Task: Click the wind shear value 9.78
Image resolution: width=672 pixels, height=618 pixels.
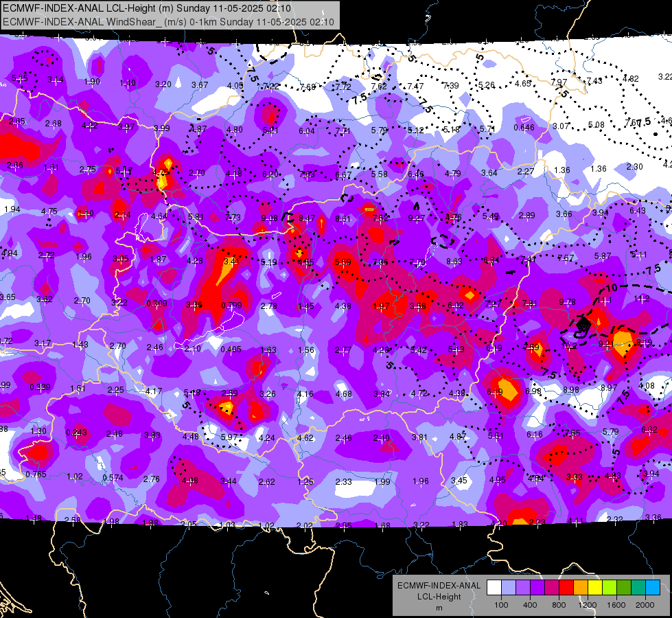Action: 567,302
